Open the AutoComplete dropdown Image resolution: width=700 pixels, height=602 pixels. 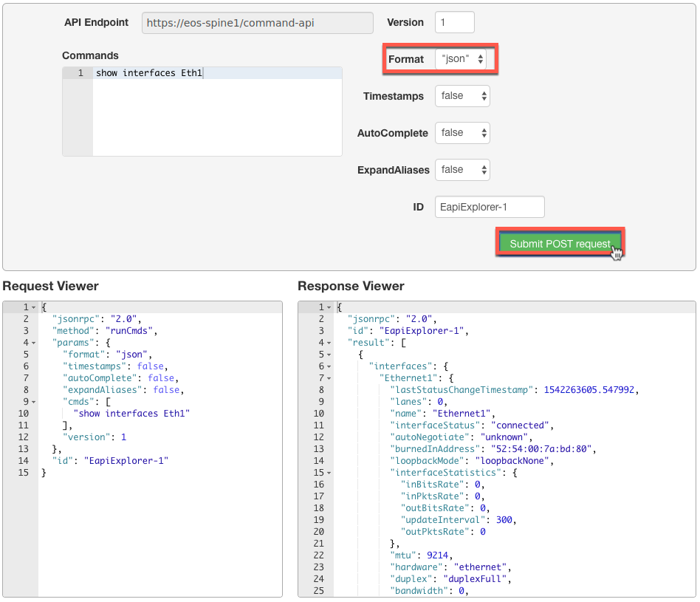[462, 133]
